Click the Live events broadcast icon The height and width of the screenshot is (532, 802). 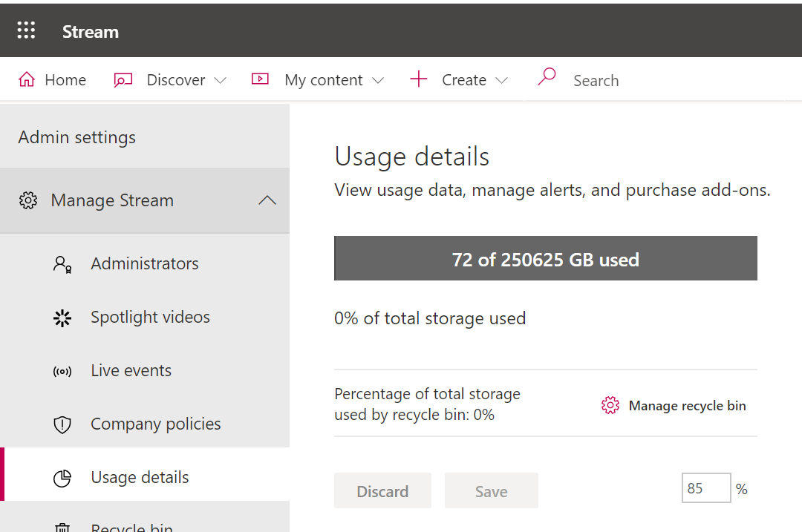pos(62,370)
